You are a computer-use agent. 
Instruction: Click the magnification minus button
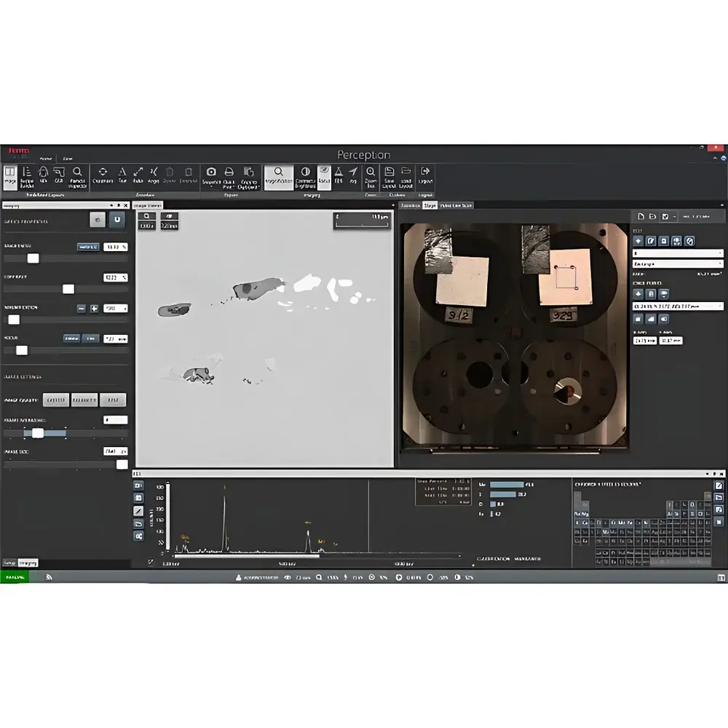coord(82,308)
